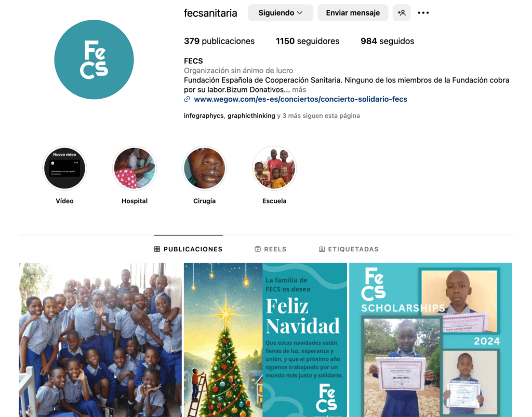Click the Enviar mensaje button
The width and height of the screenshot is (532, 417).
point(353,13)
